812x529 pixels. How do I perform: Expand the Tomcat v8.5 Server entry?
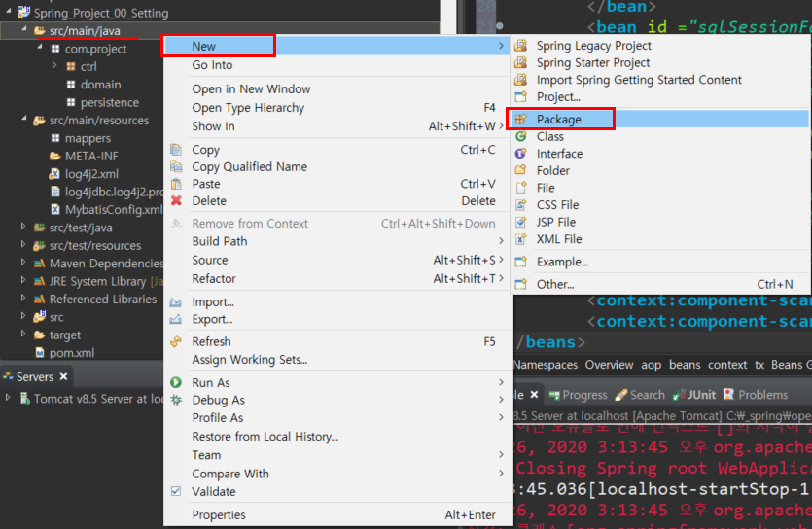[8, 398]
